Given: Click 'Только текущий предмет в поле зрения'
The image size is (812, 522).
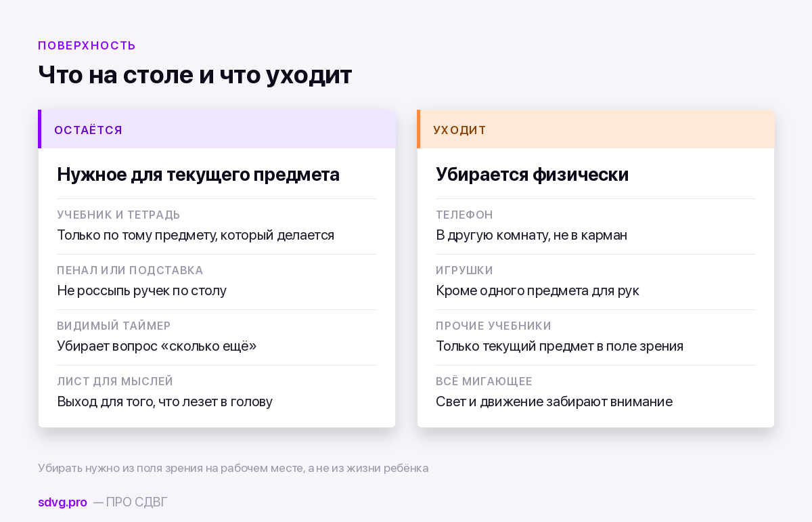Looking at the screenshot, I should (x=560, y=346).
